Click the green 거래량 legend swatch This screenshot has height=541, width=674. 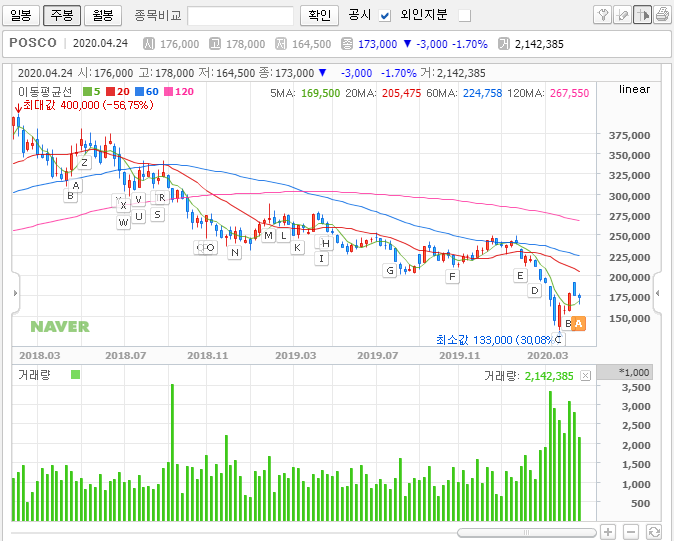pyautogui.click(x=75, y=375)
